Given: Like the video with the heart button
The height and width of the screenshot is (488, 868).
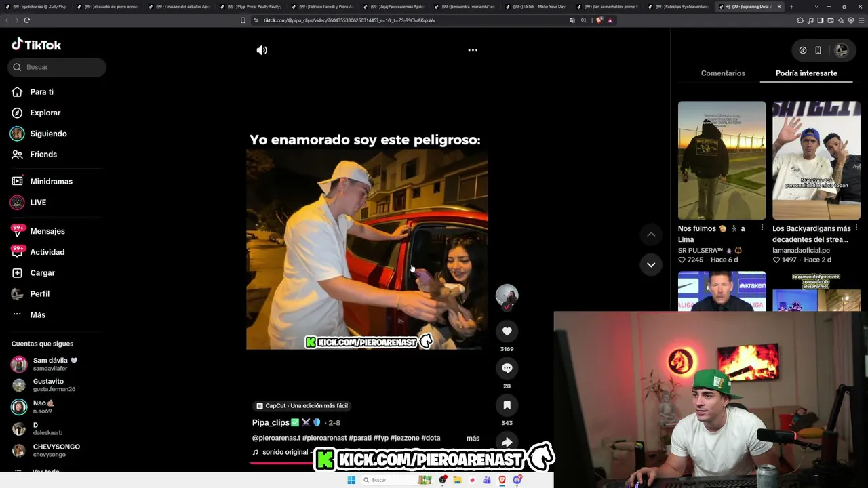Looking at the screenshot, I should pos(507,331).
